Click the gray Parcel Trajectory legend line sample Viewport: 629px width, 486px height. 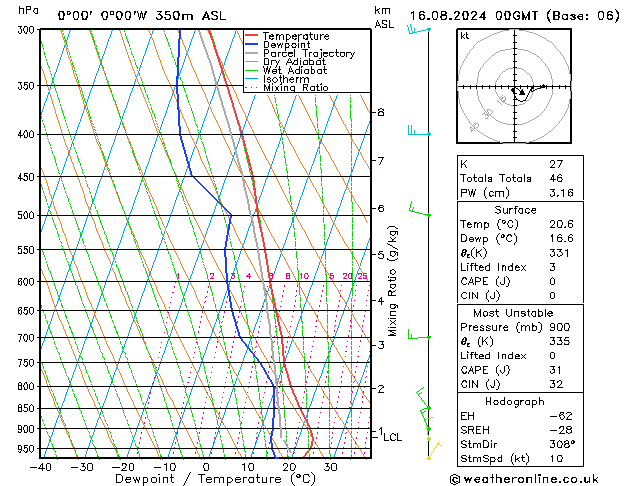[251, 53]
